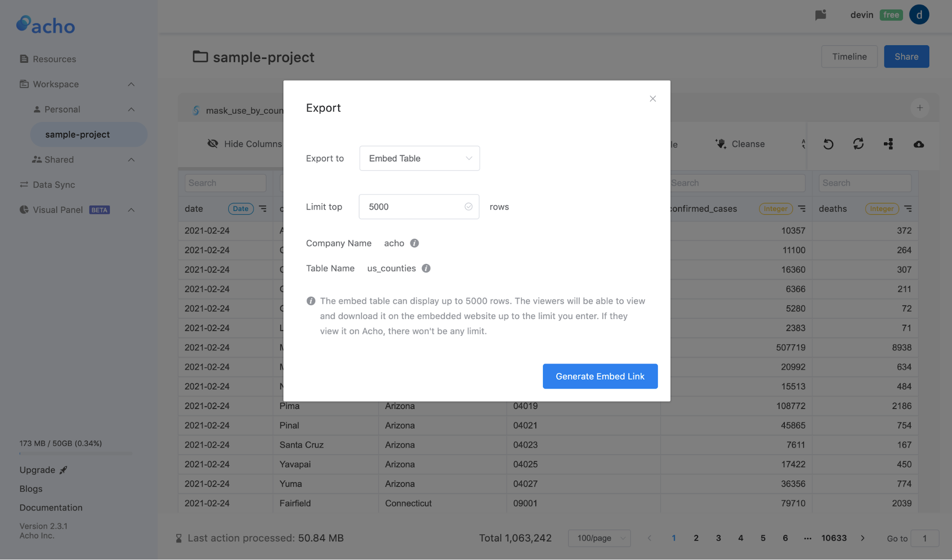
Task: Click the info icon beside us_counties
Action: click(426, 268)
